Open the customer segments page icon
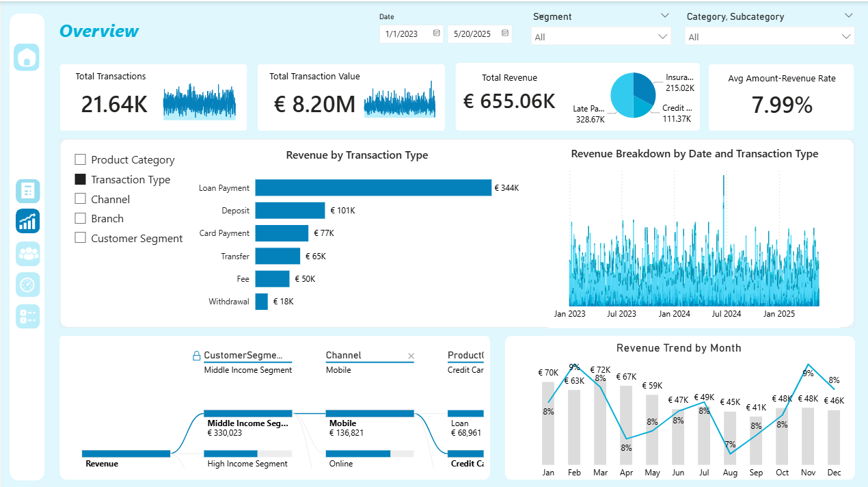Screen dimensions: 868x487 tap(27, 254)
